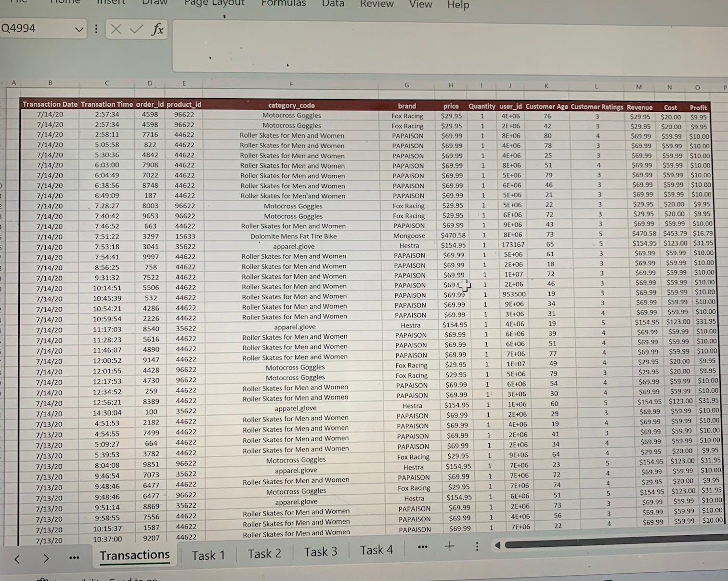Click the right sheet navigation arrow
This screenshot has height=581, width=728.
(46, 558)
